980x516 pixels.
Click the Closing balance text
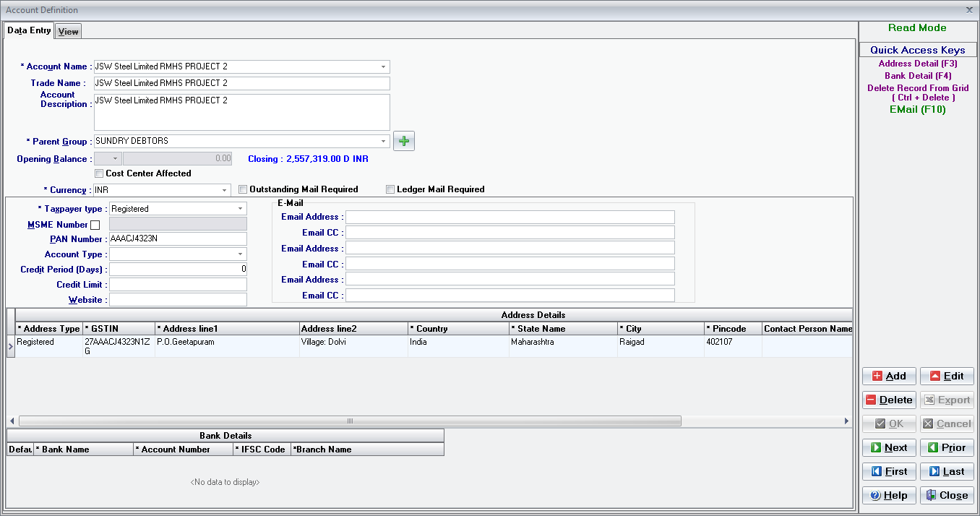[x=309, y=158]
